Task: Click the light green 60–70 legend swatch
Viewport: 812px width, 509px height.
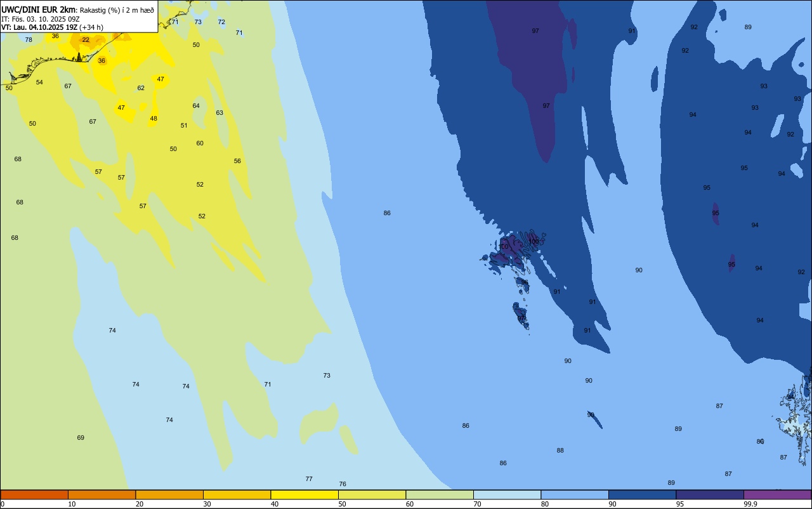Action: [440, 494]
